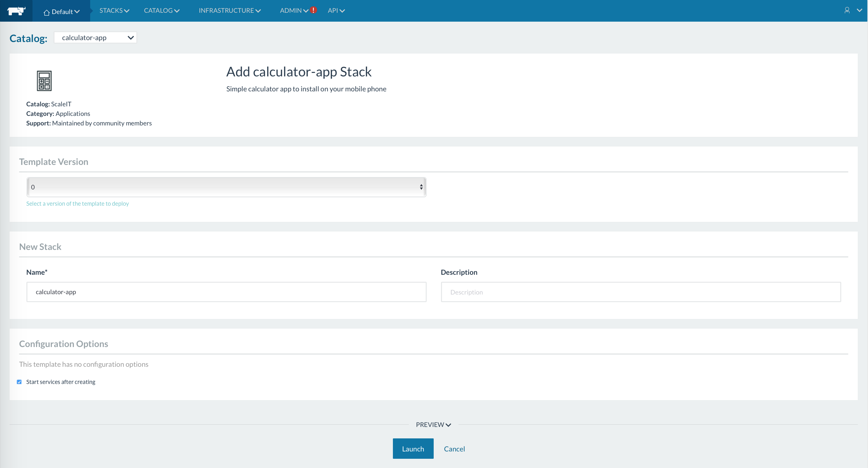The width and height of the screenshot is (868, 468).
Task: Click into the stack Name field
Action: click(226, 292)
